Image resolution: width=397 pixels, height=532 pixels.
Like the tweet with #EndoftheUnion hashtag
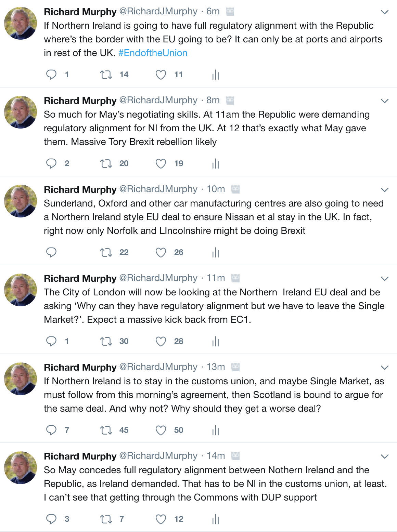click(161, 75)
